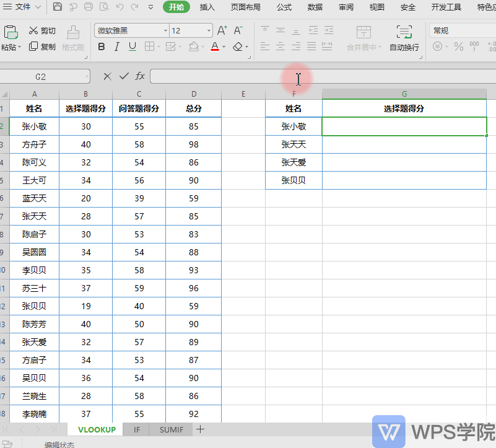Click the Paste clipboard icon

click(x=11, y=32)
